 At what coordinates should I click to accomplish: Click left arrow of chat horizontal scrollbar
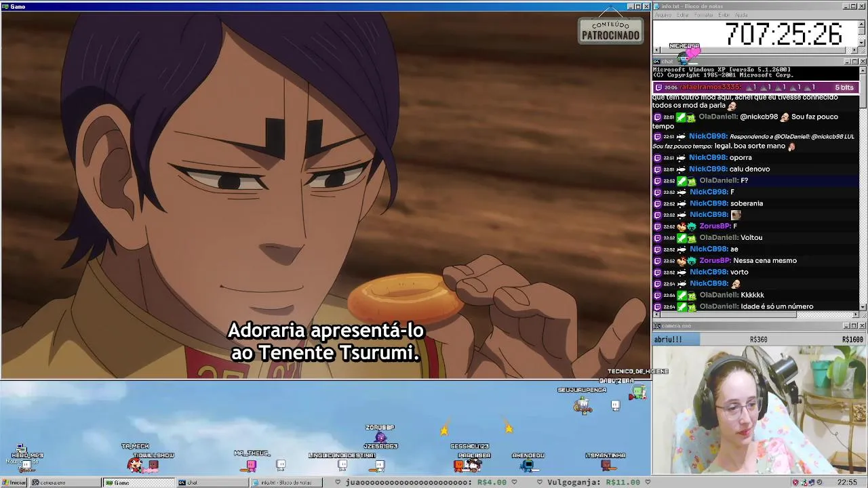click(656, 314)
